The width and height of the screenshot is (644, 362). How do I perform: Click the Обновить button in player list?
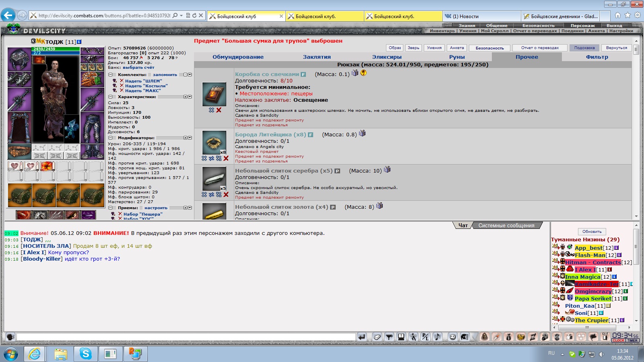pos(592,232)
